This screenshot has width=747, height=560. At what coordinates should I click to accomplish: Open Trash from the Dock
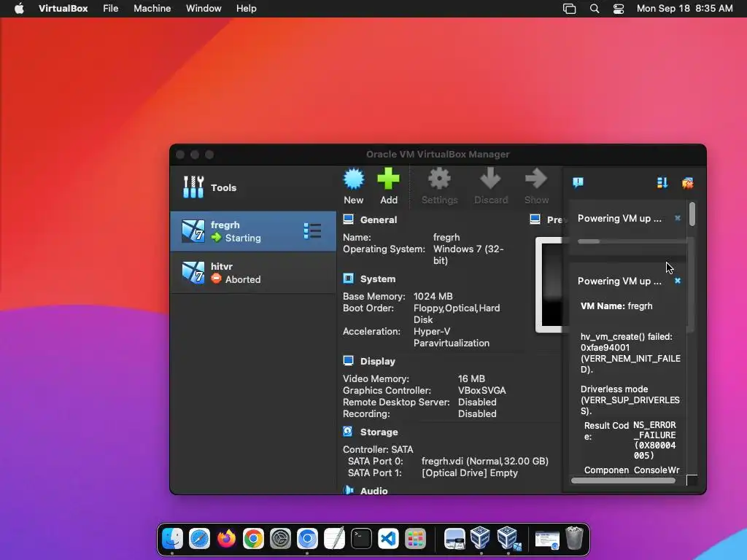click(575, 539)
